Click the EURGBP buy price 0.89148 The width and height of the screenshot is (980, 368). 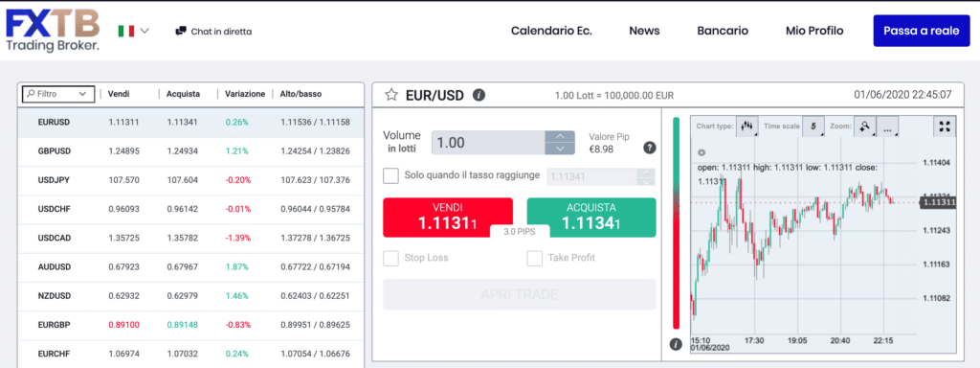tap(182, 325)
